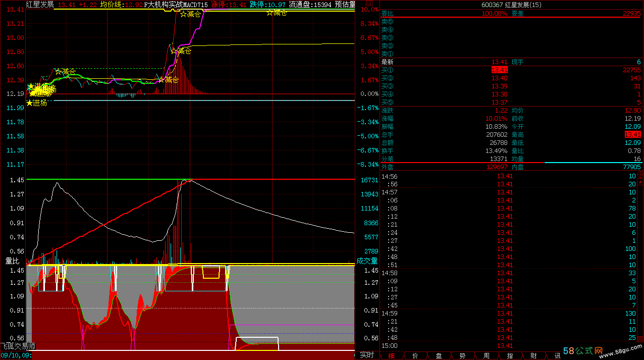This screenshot has width=644, height=360.
Task: Select the 买② bid price 13.40
Action: 499,78
